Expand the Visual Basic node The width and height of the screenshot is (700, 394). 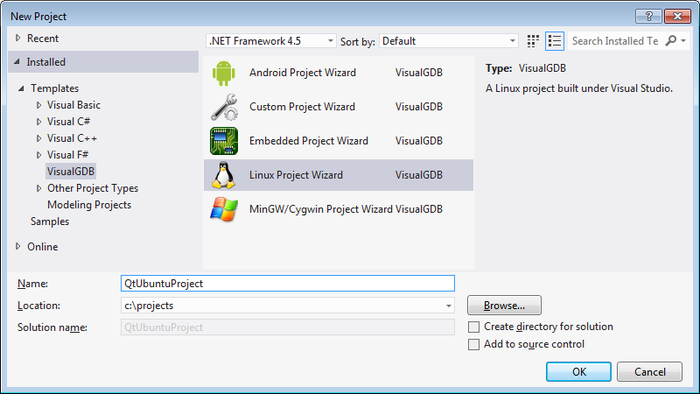[39, 105]
